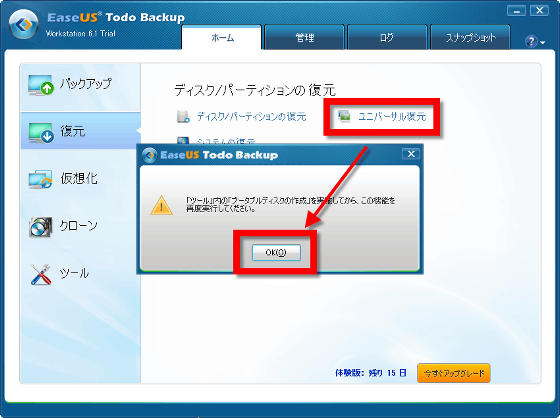Click the EaseUS logo in title bar
The image size is (560, 418).
23,24
